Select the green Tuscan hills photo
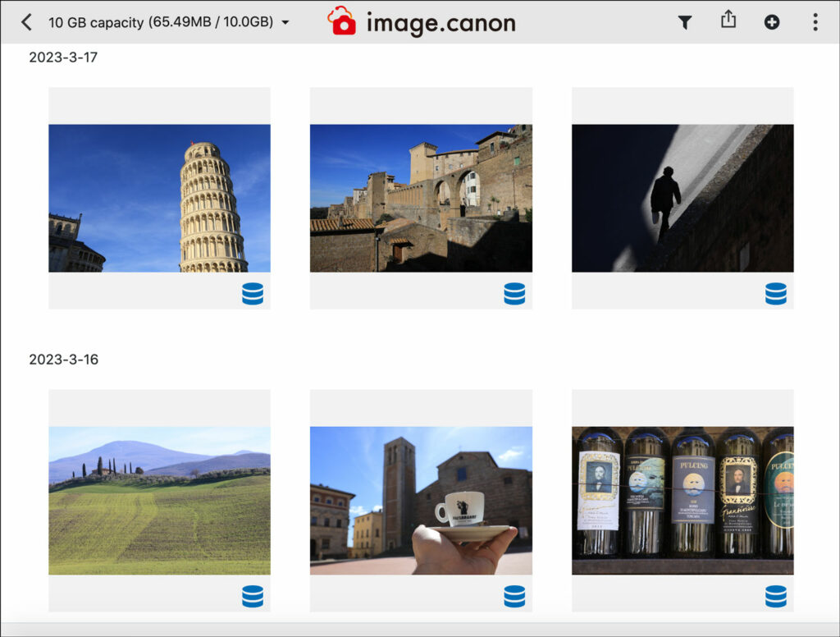The image size is (840, 637). [159, 500]
